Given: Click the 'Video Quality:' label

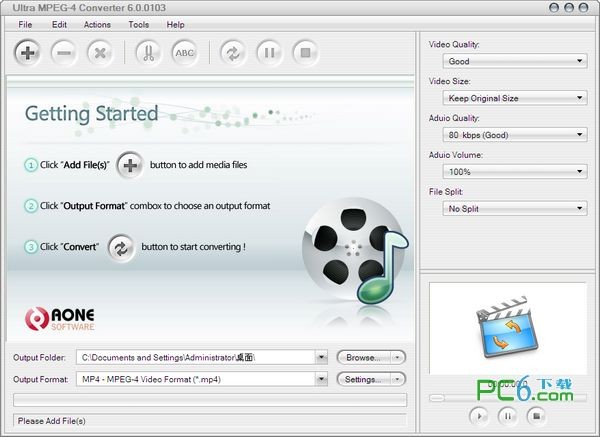Looking at the screenshot, I should click(x=454, y=44).
